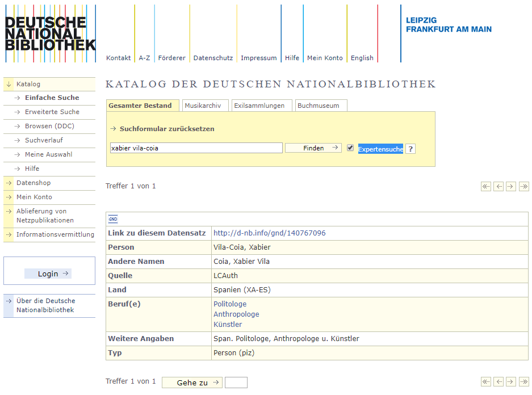Open Hilfe in the sidebar

point(32,169)
